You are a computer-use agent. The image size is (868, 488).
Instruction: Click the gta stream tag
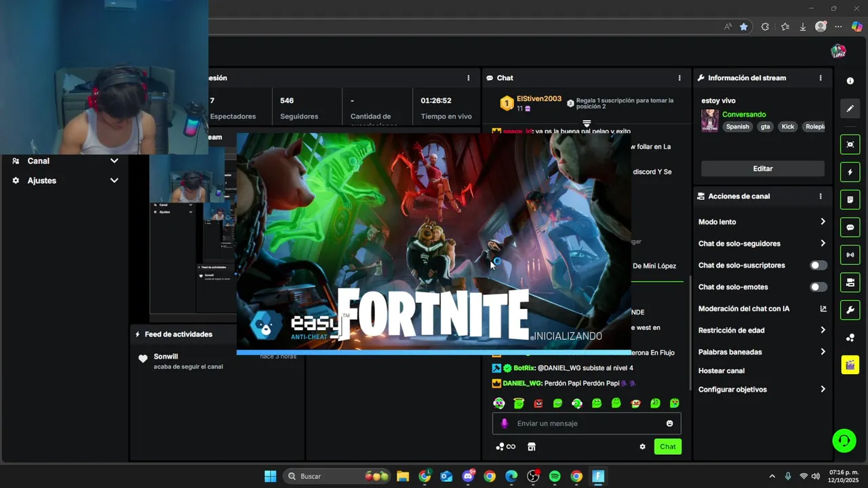pyautogui.click(x=765, y=127)
